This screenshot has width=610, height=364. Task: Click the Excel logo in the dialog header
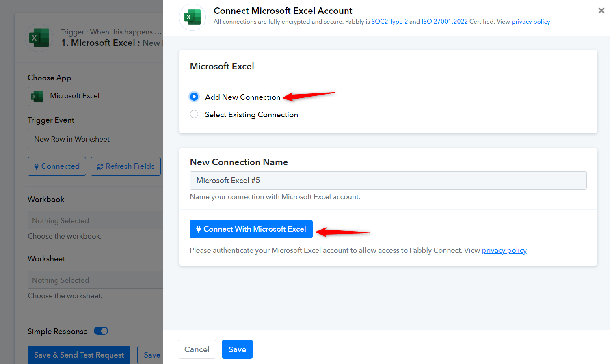tap(193, 17)
